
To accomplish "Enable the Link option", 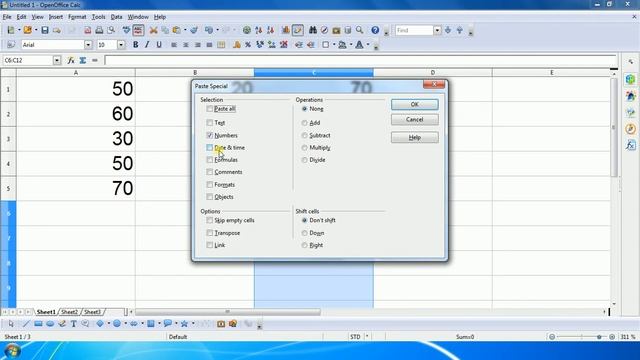I will tap(210, 245).
